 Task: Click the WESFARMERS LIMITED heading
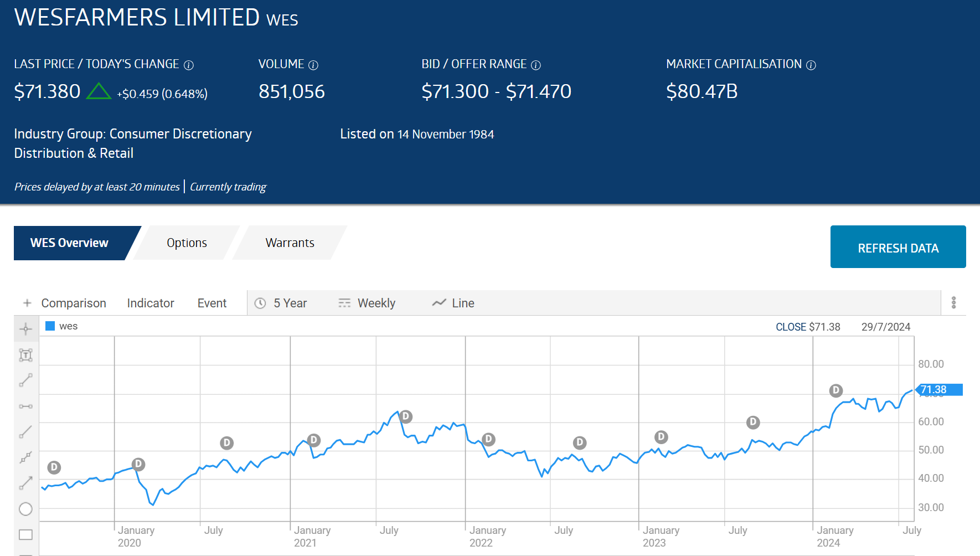tap(137, 17)
